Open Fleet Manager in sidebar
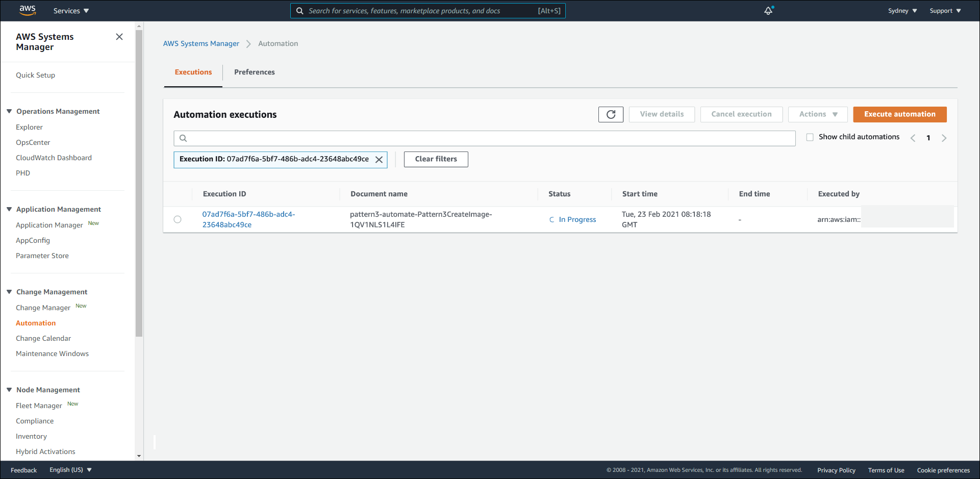 tap(39, 406)
